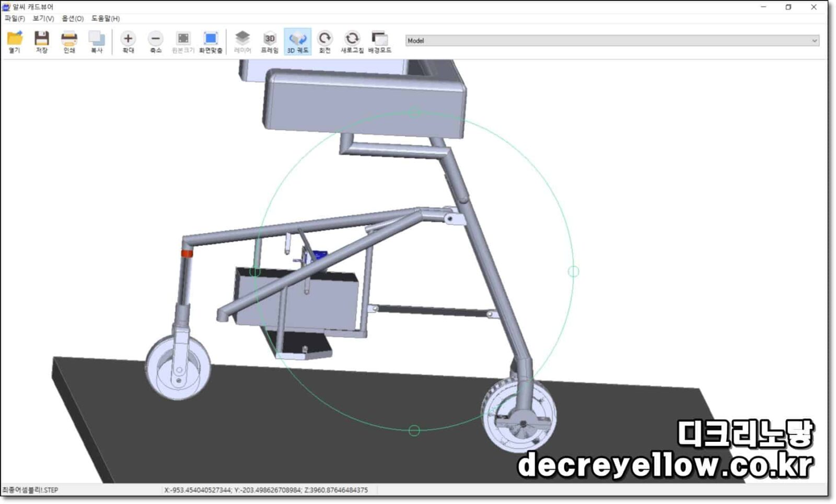The width and height of the screenshot is (836, 504).
Task: Open the 보기(V) menu
Action: [43, 19]
